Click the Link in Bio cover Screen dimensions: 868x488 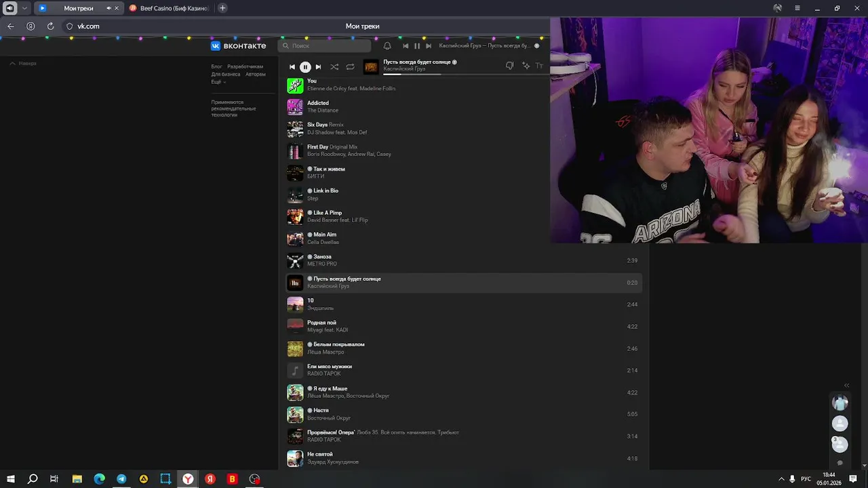click(295, 195)
